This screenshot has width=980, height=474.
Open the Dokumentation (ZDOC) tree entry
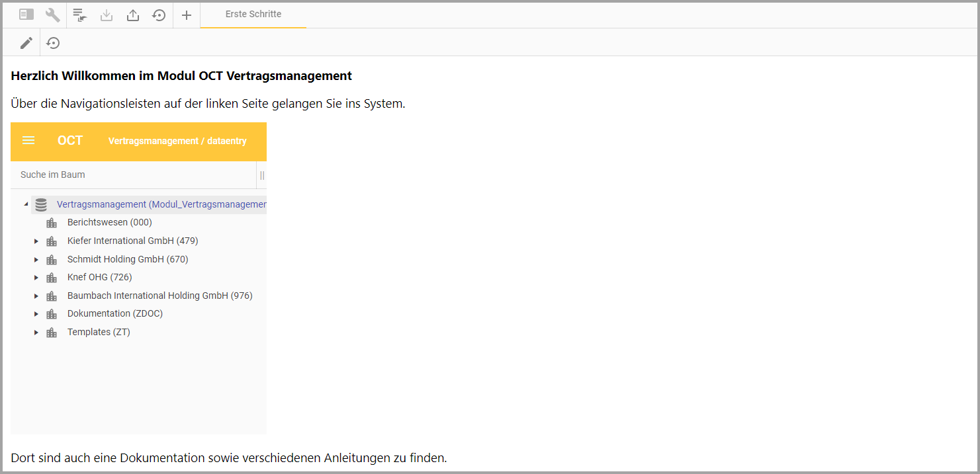pos(114,313)
